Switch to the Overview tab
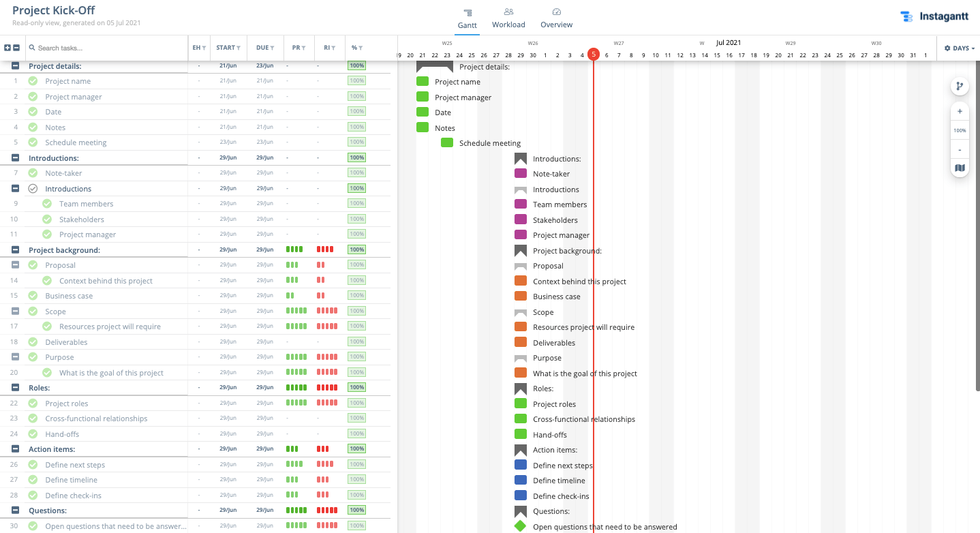 pos(556,18)
